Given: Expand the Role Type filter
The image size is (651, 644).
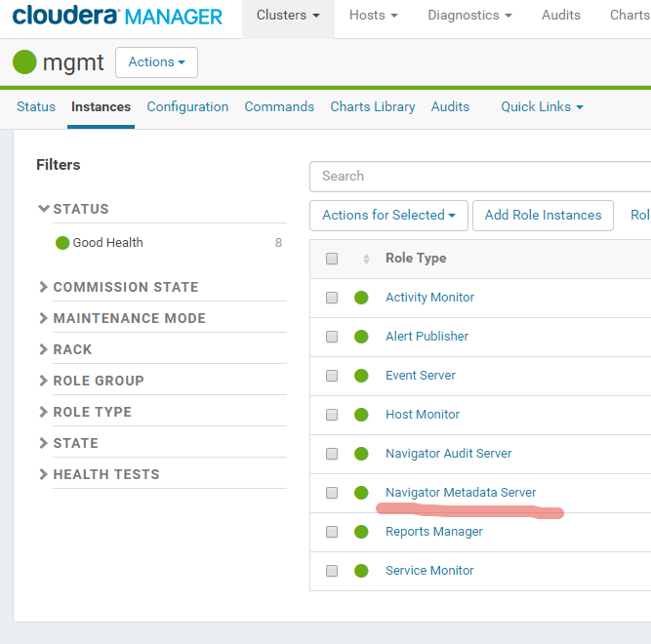Looking at the screenshot, I should pyautogui.click(x=92, y=412).
